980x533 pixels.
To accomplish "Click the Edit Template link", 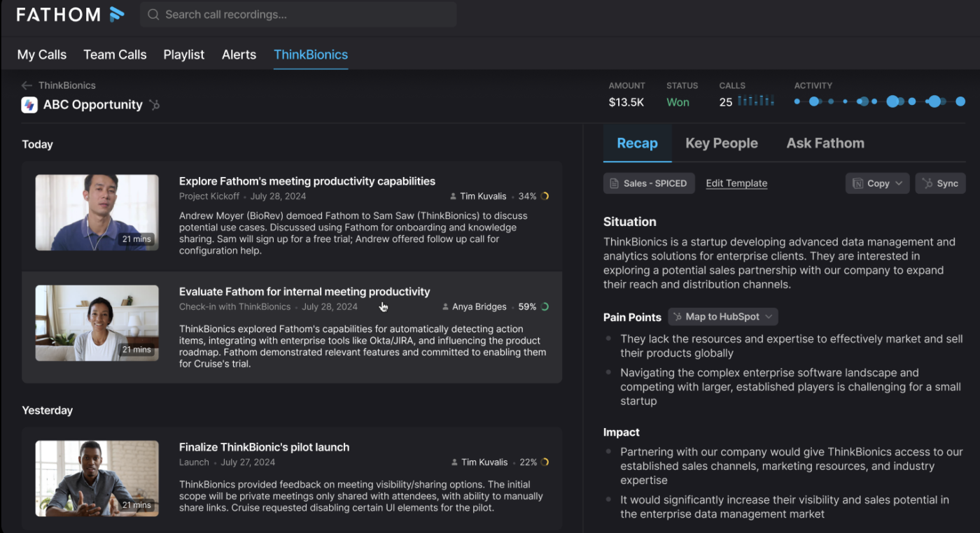I will [x=736, y=183].
